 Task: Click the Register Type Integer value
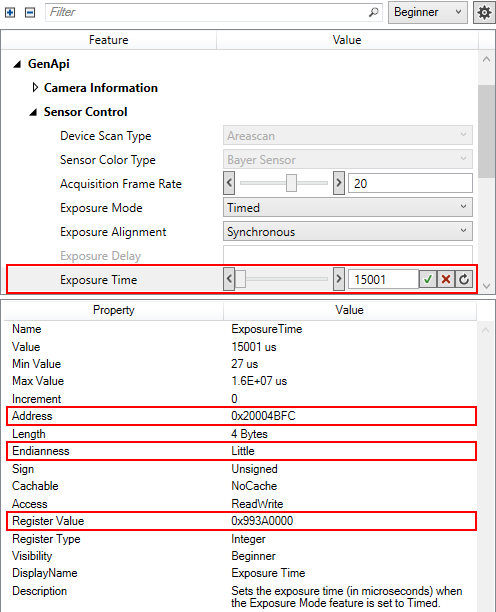point(248,539)
